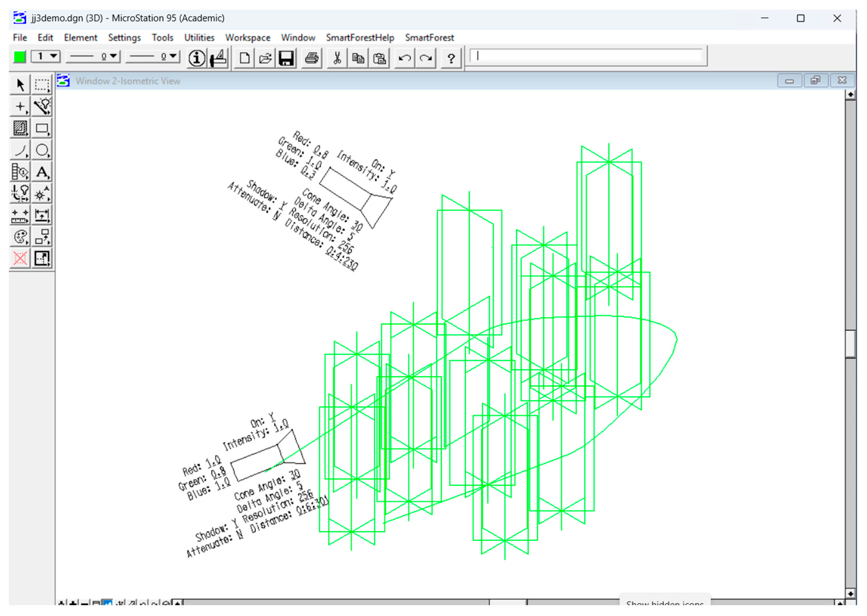Viewport: 867px width, 616px height.
Task: Select the Place Block rectangle tool
Action: 42,129
